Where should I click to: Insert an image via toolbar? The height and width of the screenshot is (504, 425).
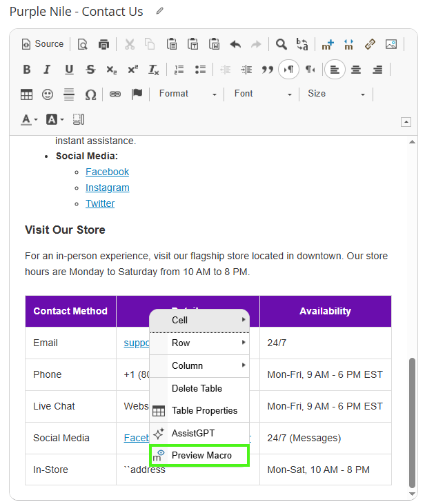click(x=391, y=44)
